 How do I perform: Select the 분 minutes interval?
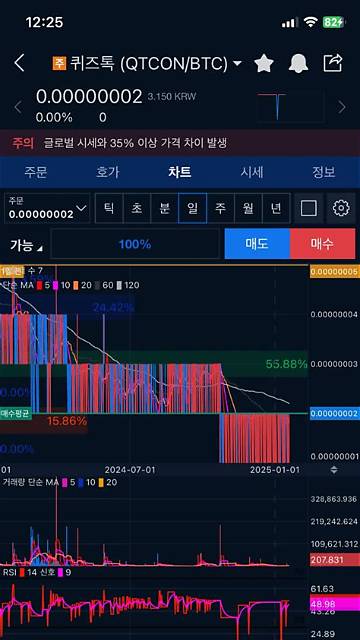point(164,209)
